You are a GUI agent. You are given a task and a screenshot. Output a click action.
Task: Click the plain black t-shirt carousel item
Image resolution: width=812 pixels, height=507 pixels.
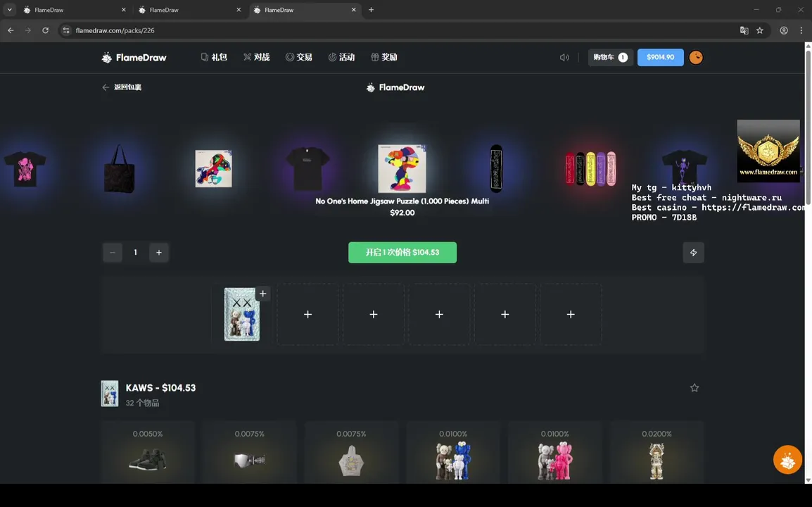tap(307, 168)
